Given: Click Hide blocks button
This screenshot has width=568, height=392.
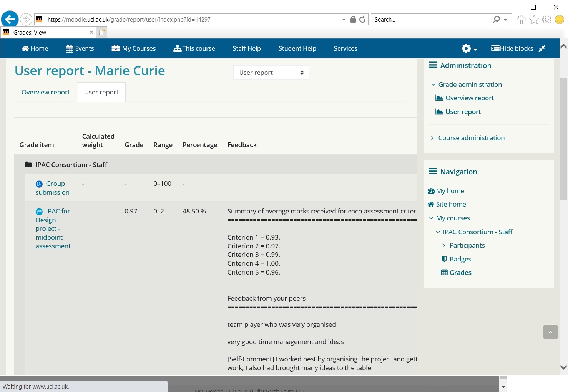Looking at the screenshot, I should pos(512,48).
